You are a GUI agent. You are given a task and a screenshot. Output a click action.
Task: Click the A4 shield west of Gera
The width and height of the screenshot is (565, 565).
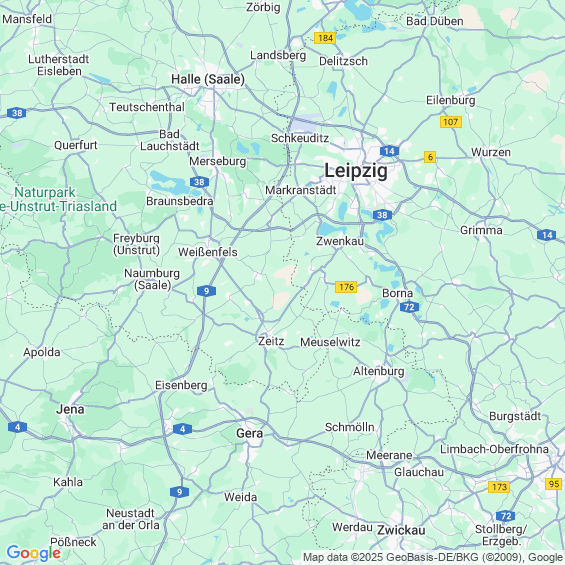click(x=182, y=429)
